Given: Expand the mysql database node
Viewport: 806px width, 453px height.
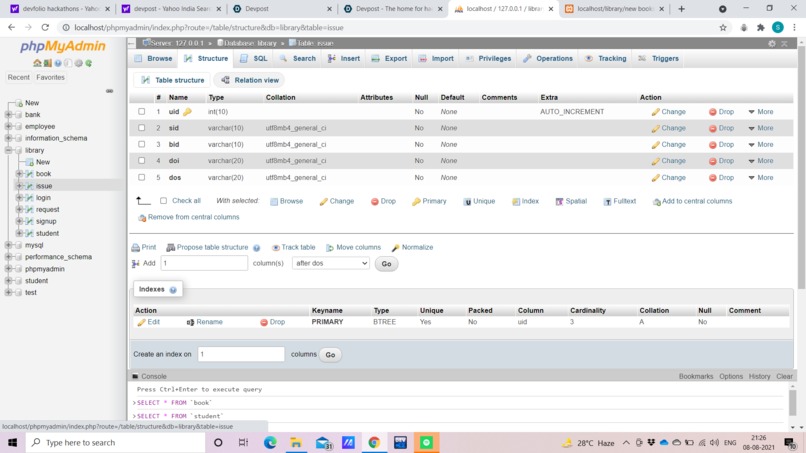Looking at the screenshot, I should (8, 245).
